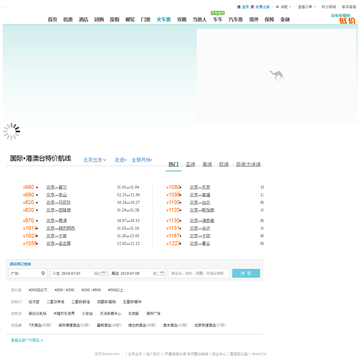
Task: Open the highlighted 火车票 nav item
Action: coord(164,20)
